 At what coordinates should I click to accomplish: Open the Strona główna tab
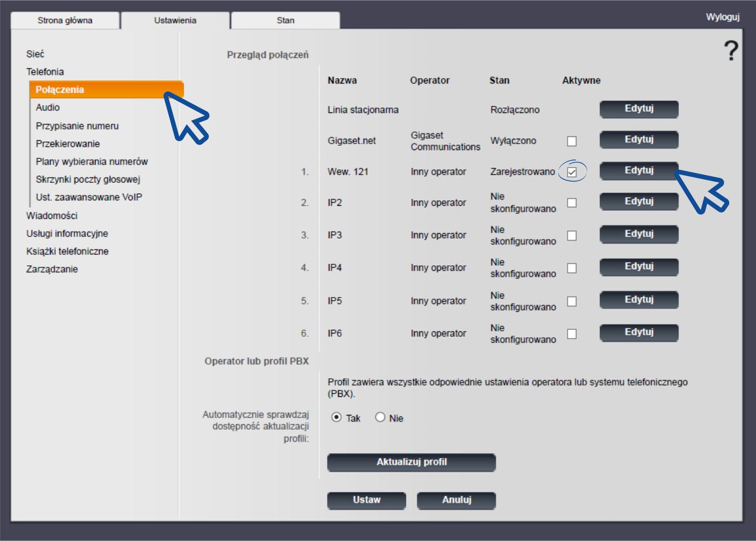coord(65,20)
